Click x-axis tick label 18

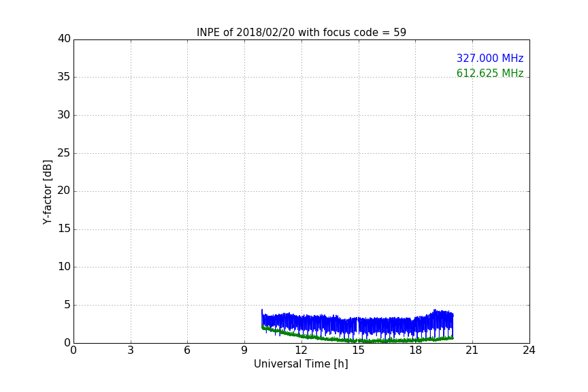click(x=415, y=350)
